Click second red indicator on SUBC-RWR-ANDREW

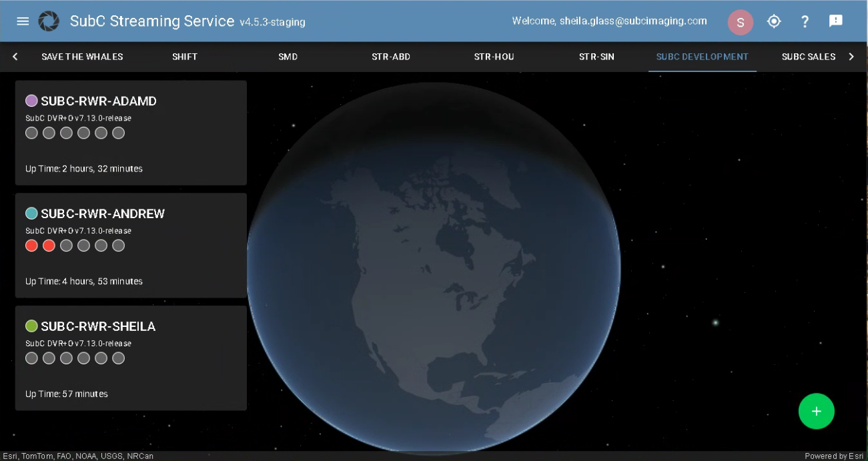[x=49, y=246]
